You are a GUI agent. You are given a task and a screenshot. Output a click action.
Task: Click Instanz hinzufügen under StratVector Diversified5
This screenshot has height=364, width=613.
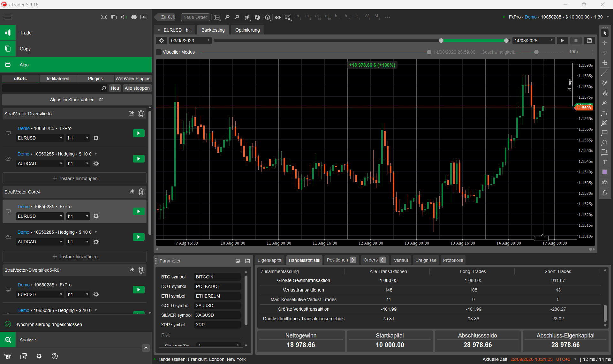click(74, 178)
